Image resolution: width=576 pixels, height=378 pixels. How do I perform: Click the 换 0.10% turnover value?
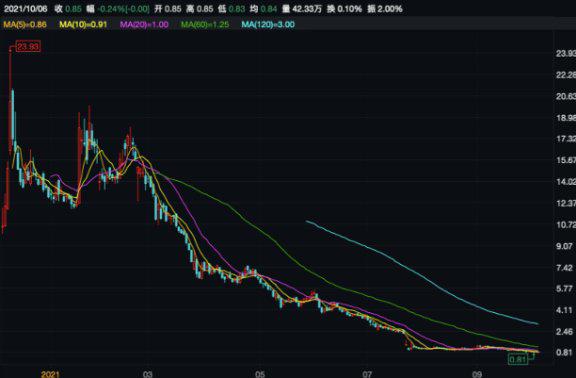(x=344, y=9)
